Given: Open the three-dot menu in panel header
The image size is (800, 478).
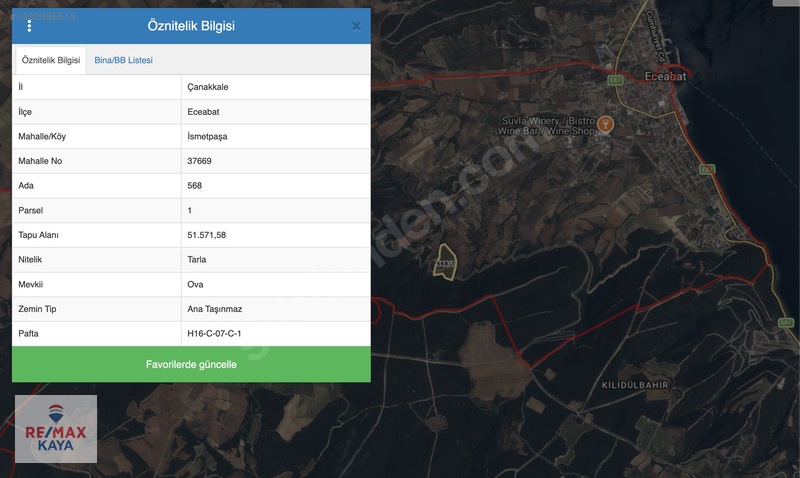Looking at the screenshot, I should pos(29,26).
